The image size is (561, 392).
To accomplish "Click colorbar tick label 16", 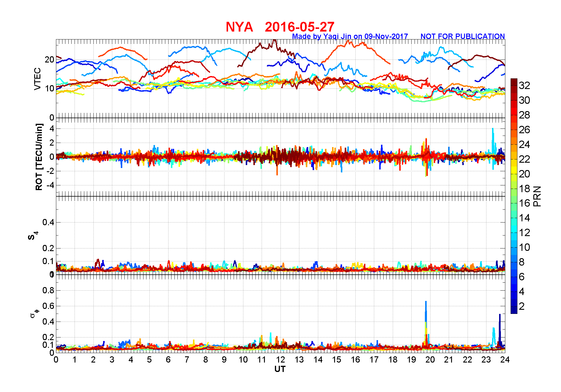I will (x=524, y=203).
